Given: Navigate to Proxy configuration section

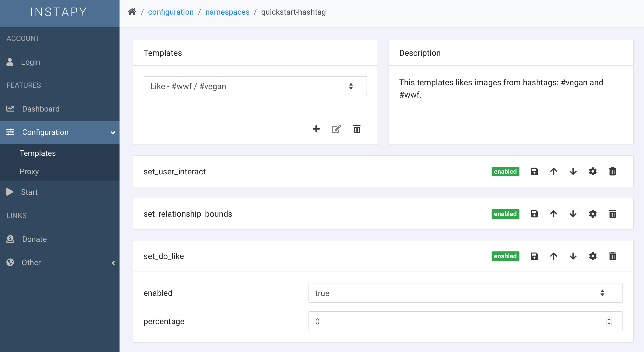Looking at the screenshot, I should [x=29, y=171].
